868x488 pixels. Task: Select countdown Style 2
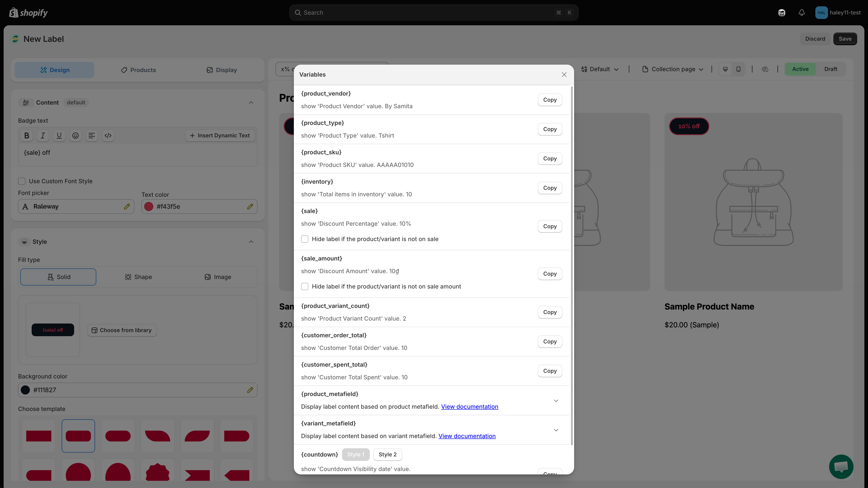387,454
